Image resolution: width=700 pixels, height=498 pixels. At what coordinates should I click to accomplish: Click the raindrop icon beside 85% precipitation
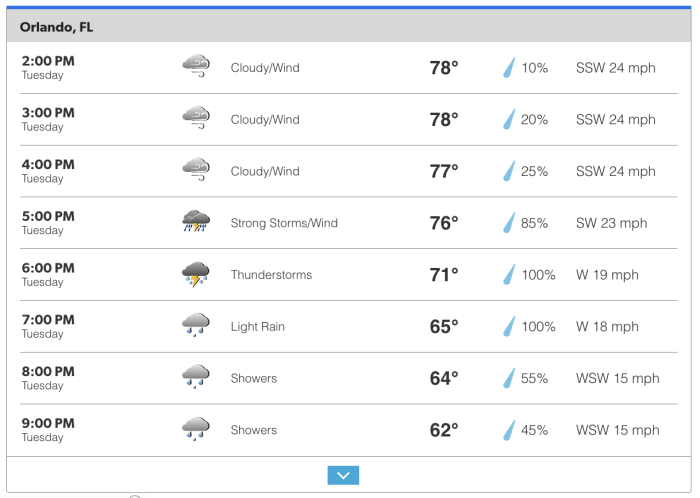[508, 223]
